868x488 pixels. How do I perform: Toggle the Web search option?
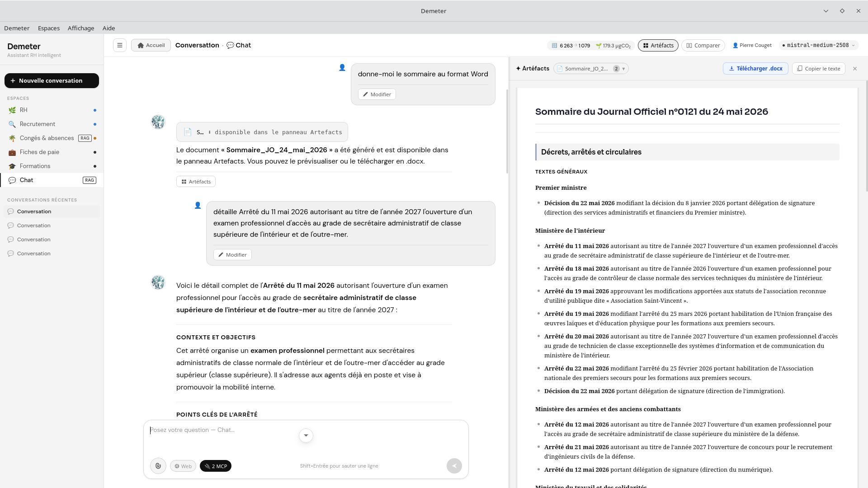click(183, 466)
